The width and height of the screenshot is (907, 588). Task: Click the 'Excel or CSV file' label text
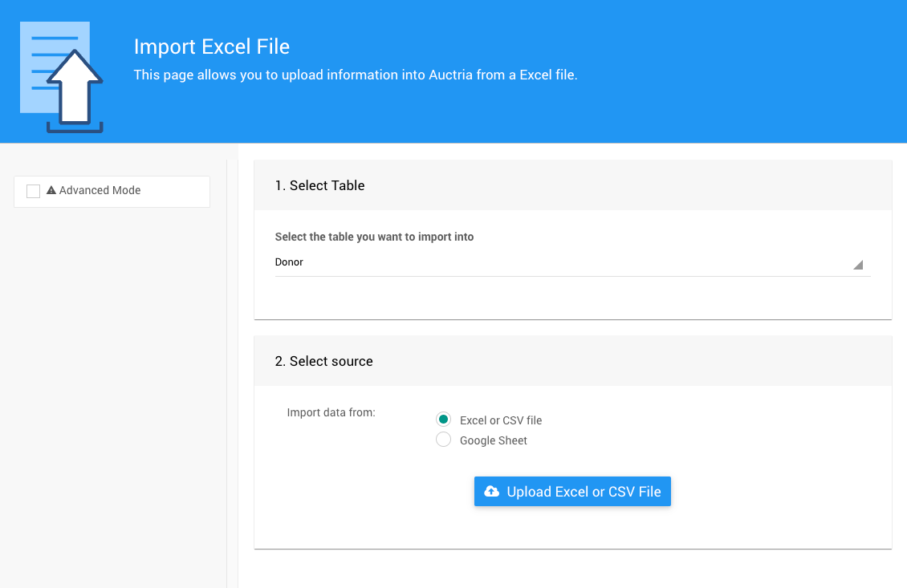pos(500,420)
